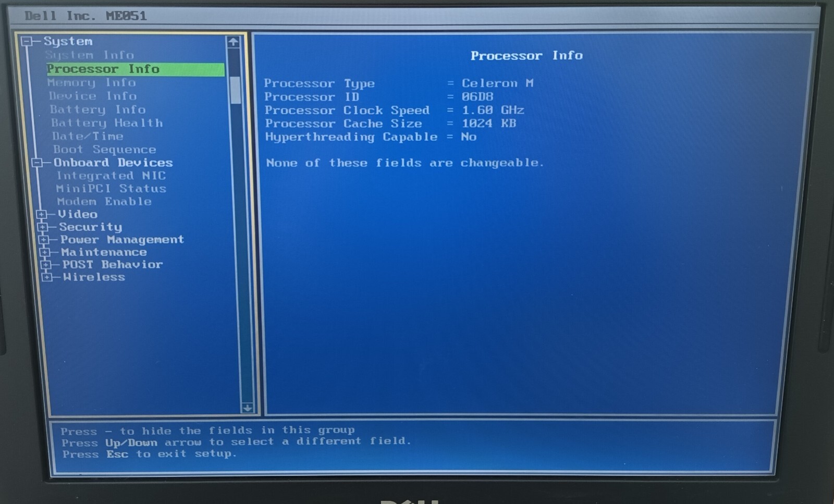
Task: Expand the Security group
Action: click(43, 227)
